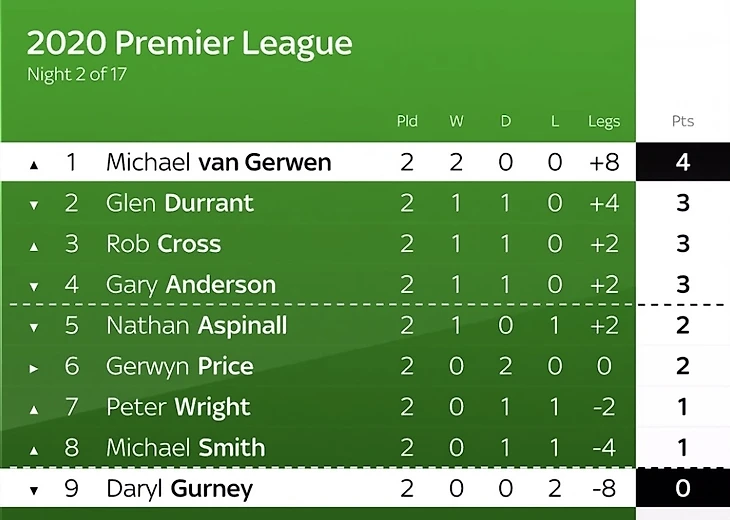Select the Pts column header
This screenshot has width=730, height=520.
(x=682, y=121)
